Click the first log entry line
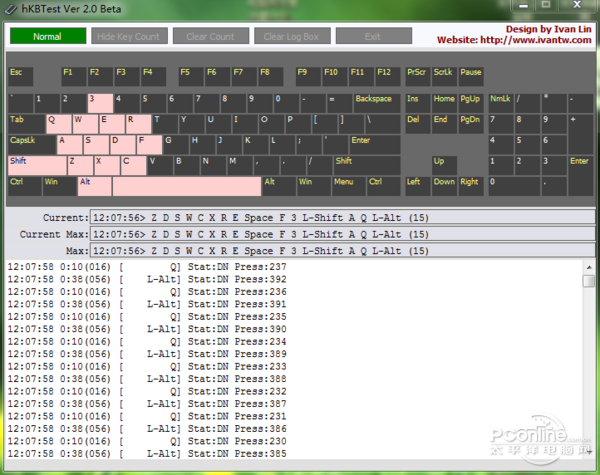This screenshot has height=475, width=600. pyautogui.click(x=148, y=267)
